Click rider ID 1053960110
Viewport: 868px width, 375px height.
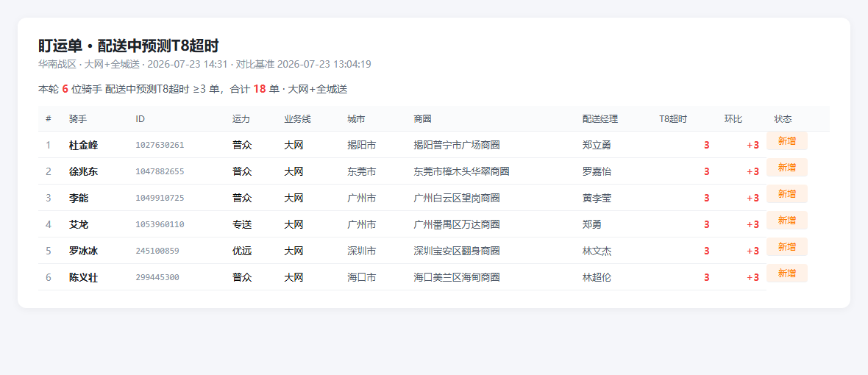(x=160, y=224)
